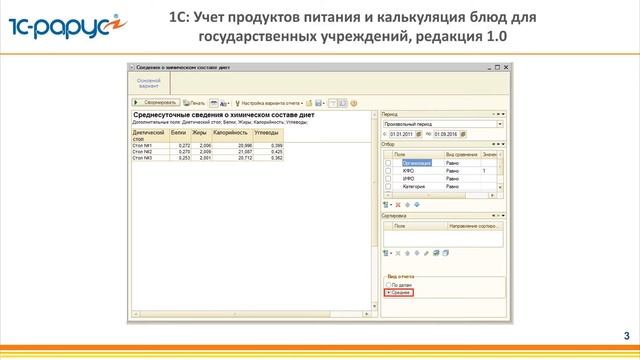Viewport: 640px width, 360px height.
Task: Click the ИФО row in the filter table
Action: point(440,178)
